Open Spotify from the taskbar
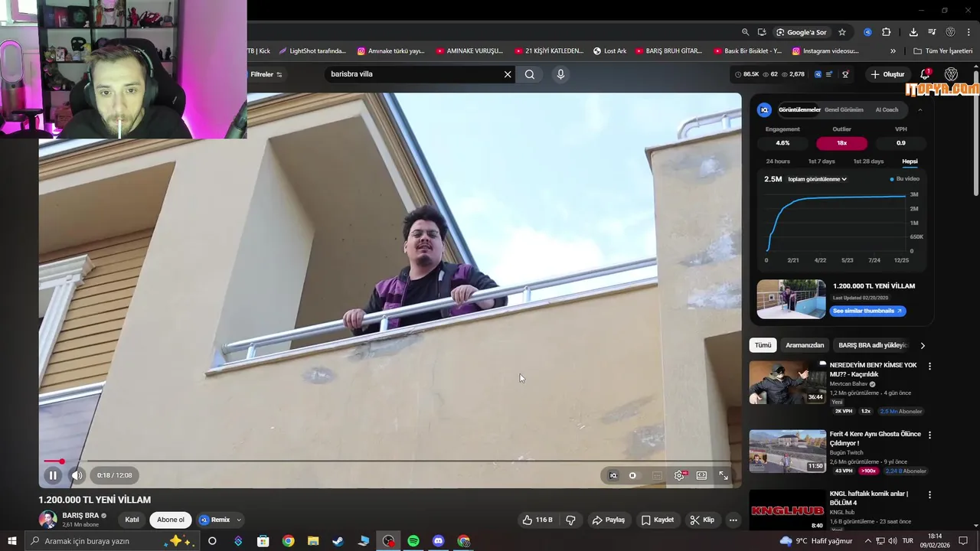This screenshot has height=551, width=980. pyautogui.click(x=413, y=541)
